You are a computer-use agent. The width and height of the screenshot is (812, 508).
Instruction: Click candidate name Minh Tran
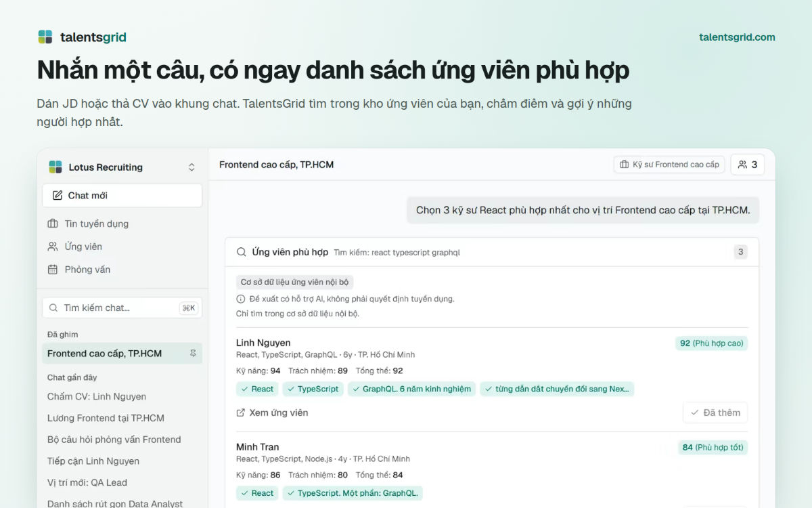258,447
